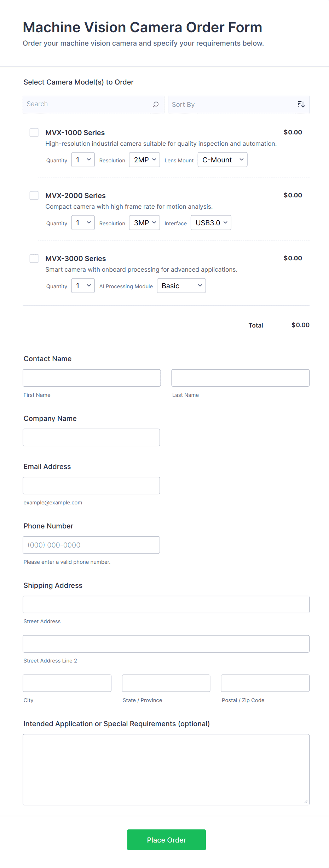
Task: Open MVX-3000 Quantity dropdown
Action: coord(83,286)
